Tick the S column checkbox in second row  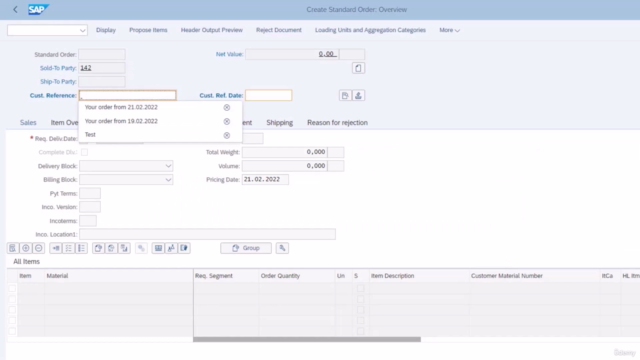(360, 299)
